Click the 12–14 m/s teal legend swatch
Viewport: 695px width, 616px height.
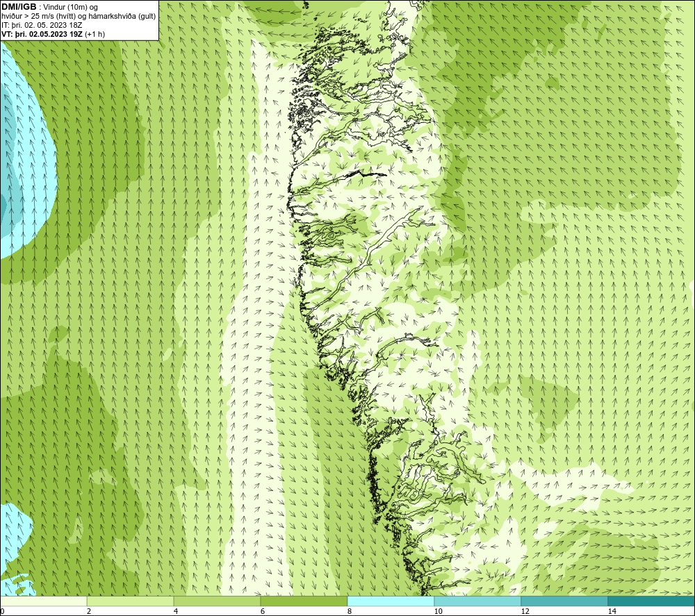[564, 601]
